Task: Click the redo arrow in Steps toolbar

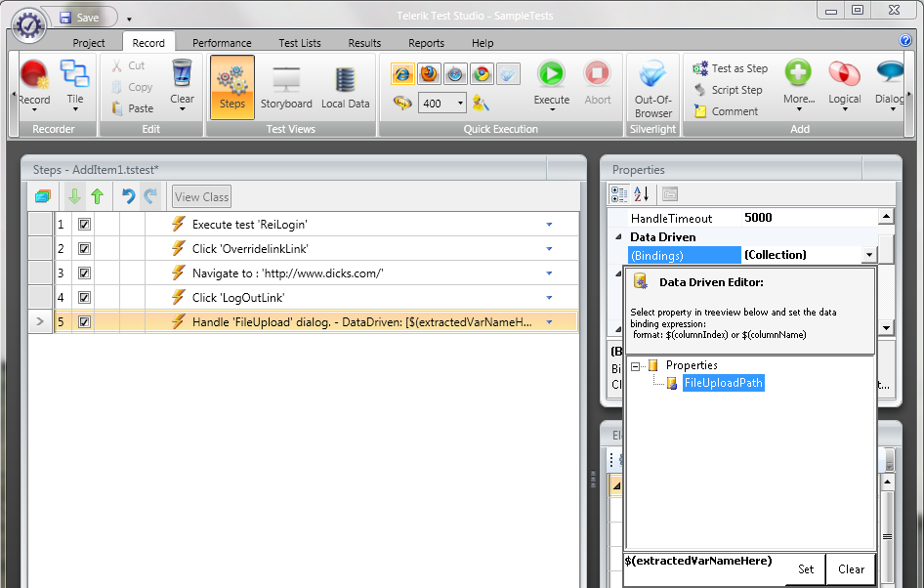Action: tap(150, 196)
